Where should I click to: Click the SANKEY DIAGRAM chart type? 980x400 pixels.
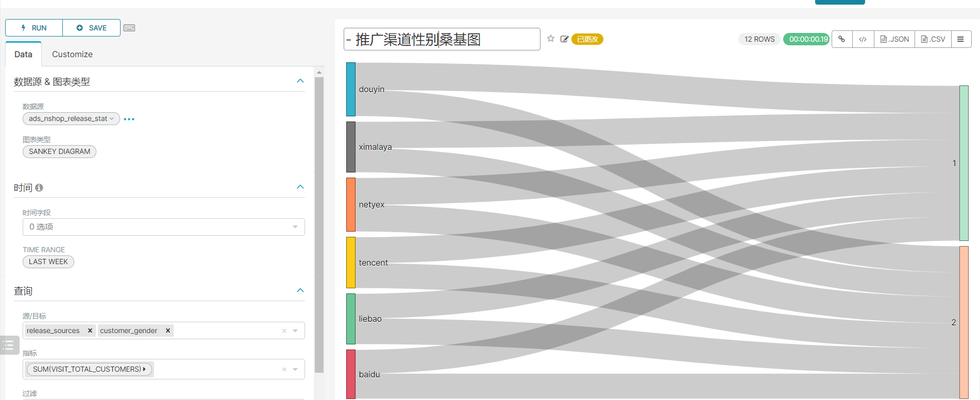click(59, 151)
